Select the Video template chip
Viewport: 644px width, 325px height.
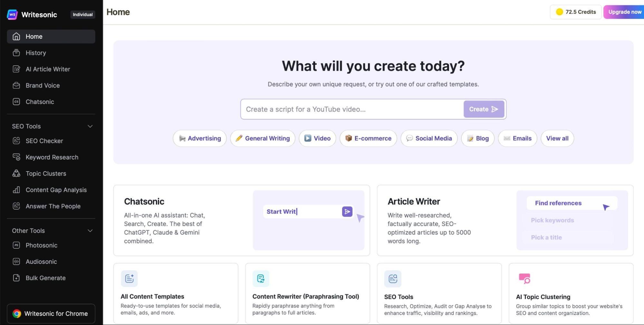[x=317, y=138]
